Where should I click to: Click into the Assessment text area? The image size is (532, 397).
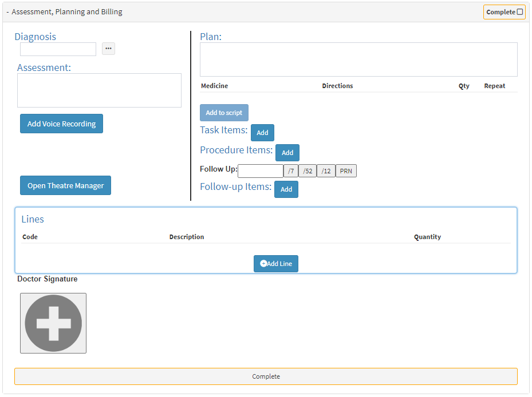(99, 90)
